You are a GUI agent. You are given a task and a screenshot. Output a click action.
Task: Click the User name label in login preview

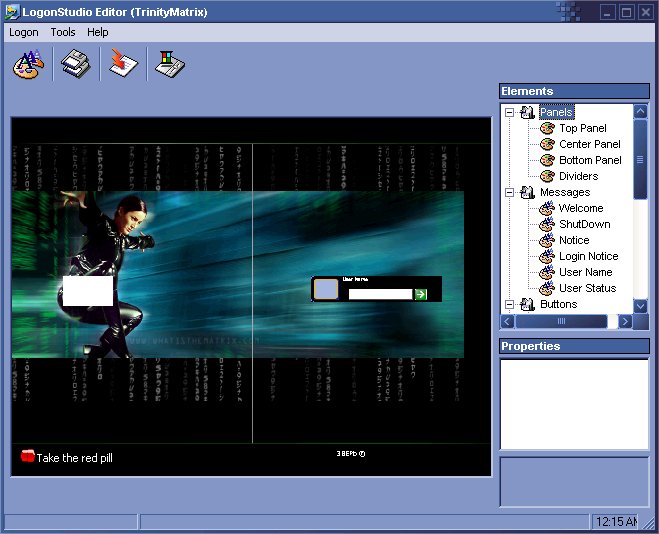[355, 279]
